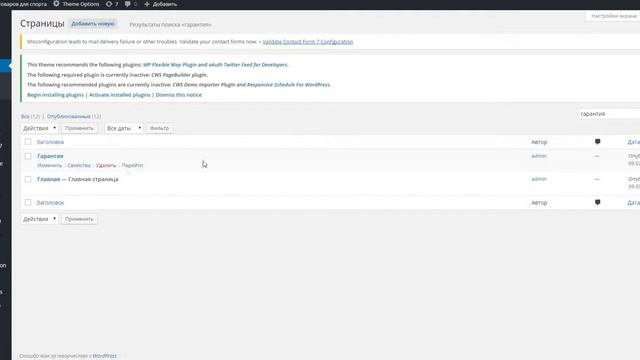Click the plus Добавить item in admin bar

161,4
